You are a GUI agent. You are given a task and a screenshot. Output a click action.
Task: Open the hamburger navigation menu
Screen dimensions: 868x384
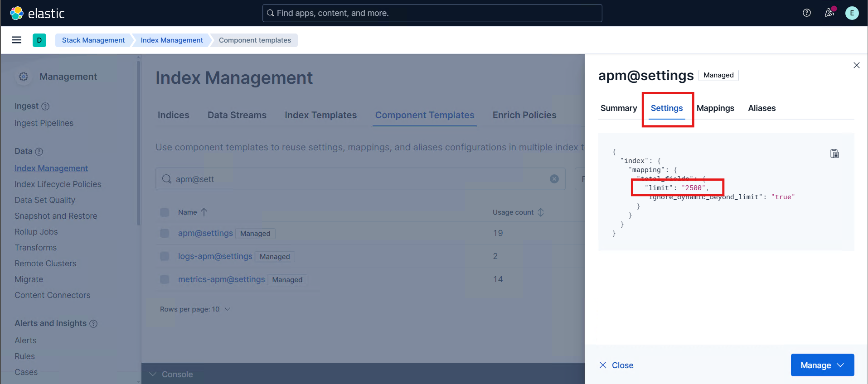tap(17, 40)
